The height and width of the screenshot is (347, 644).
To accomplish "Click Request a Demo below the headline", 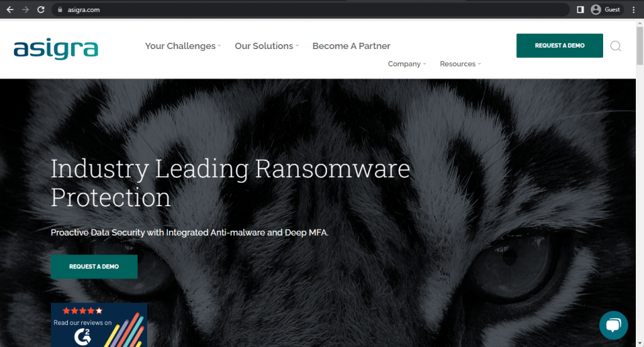I will click(94, 267).
